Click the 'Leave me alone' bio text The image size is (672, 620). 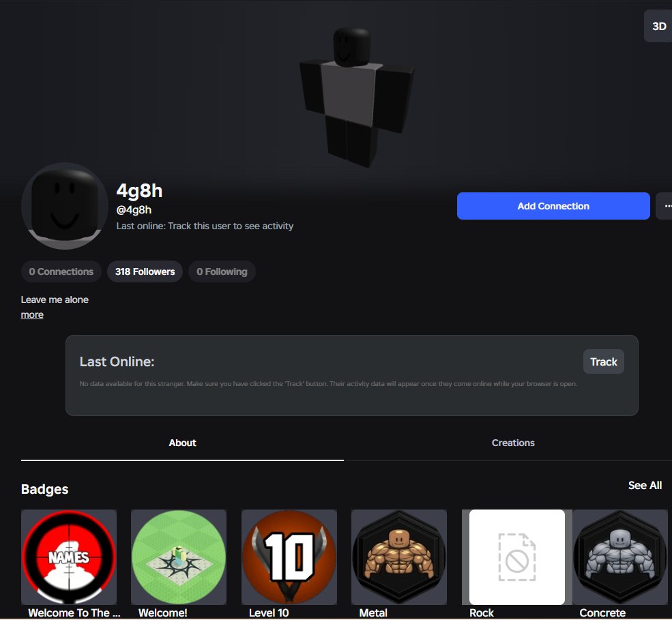[55, 300]
